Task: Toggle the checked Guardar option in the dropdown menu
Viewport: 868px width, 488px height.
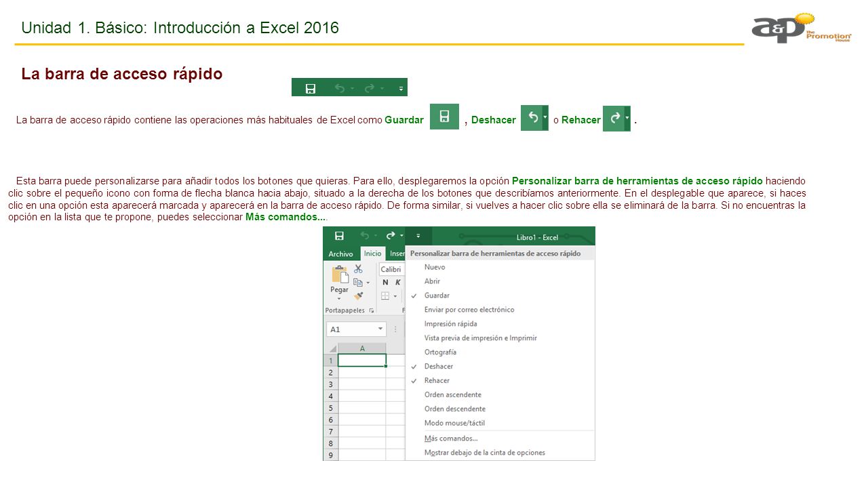Action: (500, 296)
